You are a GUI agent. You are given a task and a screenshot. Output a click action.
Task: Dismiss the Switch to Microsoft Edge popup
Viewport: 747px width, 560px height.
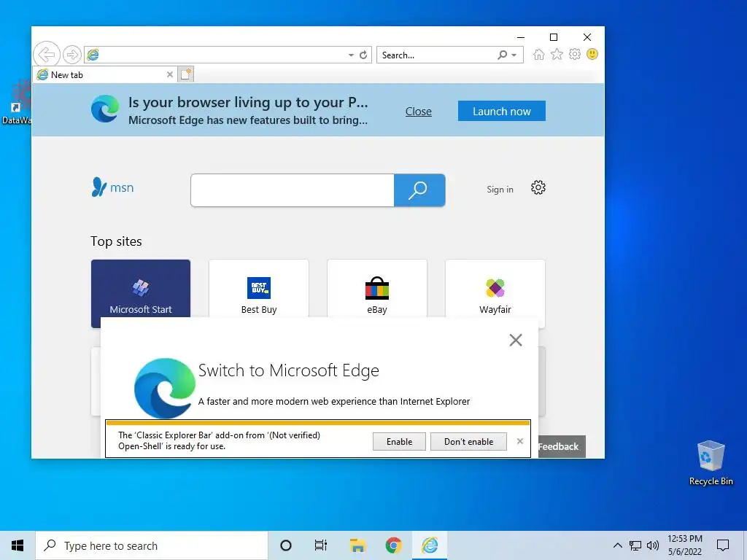coord(516,340)
